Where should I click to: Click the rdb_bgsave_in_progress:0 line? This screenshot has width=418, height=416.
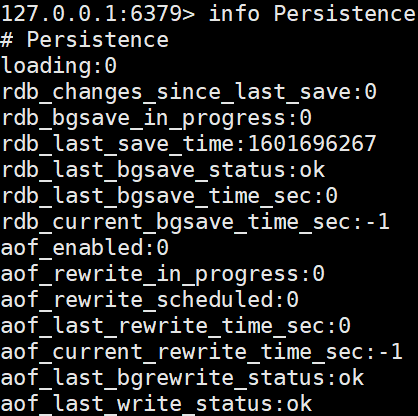(x=157, y=118)
